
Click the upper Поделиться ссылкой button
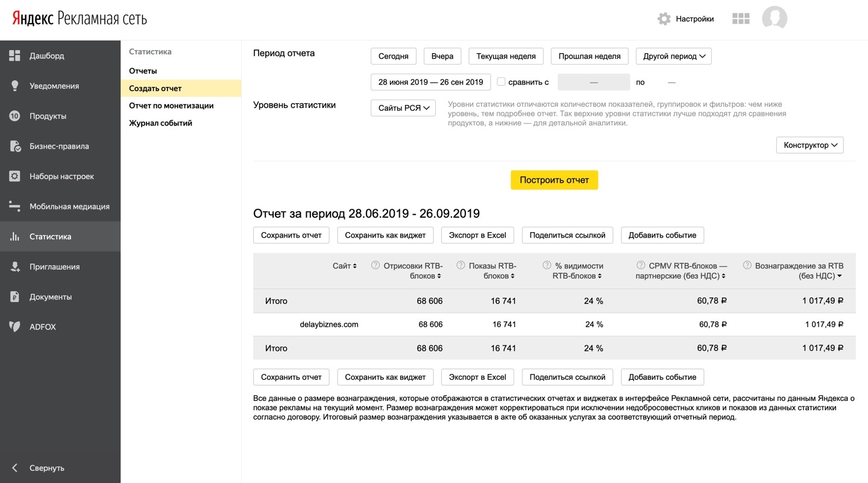568,235
